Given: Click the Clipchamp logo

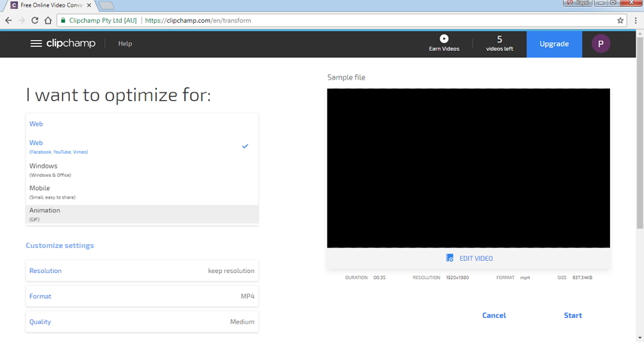Looking at the screenshot, I should click(70, 43).
